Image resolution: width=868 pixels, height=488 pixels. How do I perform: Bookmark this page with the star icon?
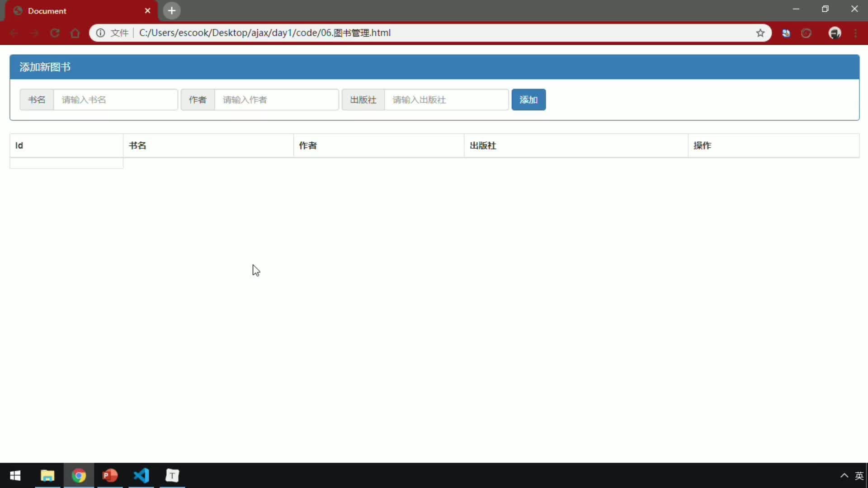click(760, 33)
